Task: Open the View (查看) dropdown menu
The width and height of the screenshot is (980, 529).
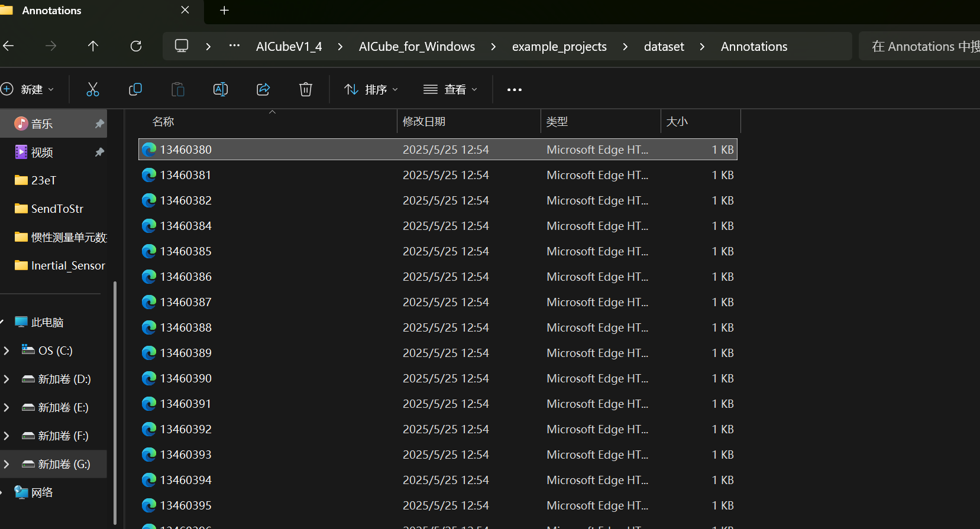Action: coord(450,89)
